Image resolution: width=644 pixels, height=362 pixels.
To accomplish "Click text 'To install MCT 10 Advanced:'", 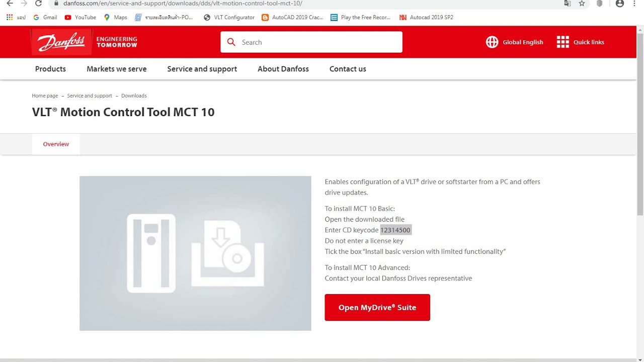I will click(367, 267).
